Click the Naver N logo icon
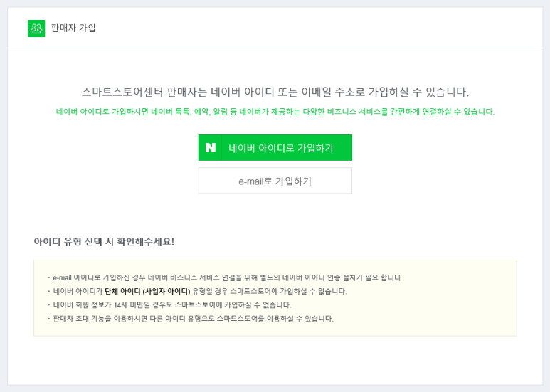 (x=211, y=147)
